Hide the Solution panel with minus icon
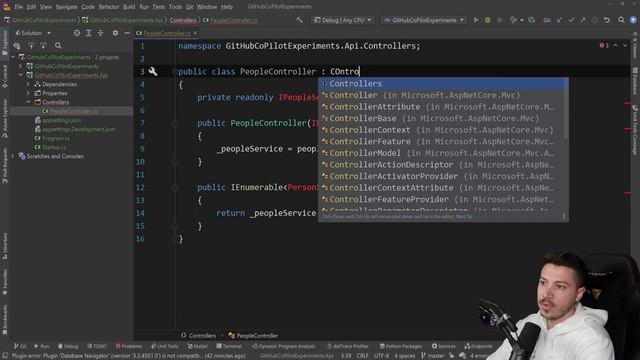The width and height of the screenshot is (640, 360). [127, 33]
